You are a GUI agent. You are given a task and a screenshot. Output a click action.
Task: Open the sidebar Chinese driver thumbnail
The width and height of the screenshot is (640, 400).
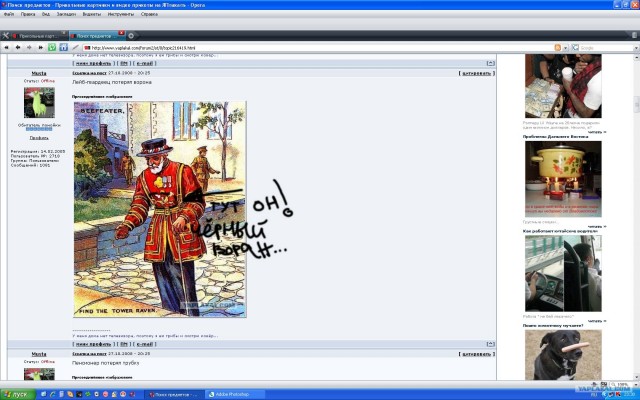(x=563, y=273)
